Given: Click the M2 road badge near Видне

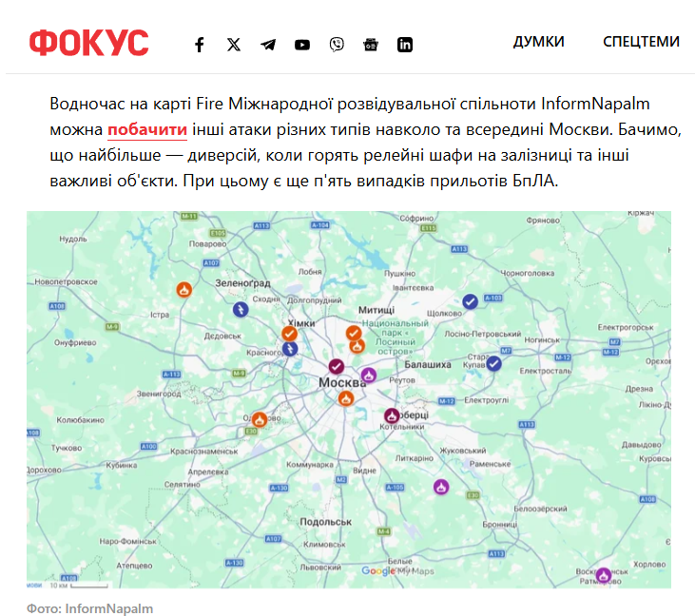Looking at the screenshot, I should [341, 479].
